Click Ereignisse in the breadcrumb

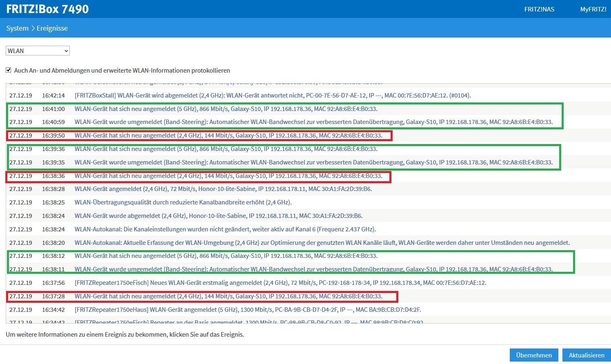(x=52, y=28)
